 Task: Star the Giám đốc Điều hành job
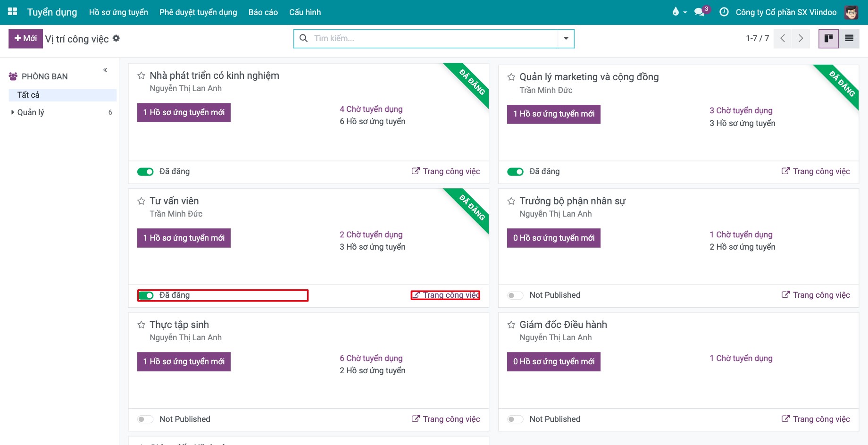[x=511, y=325]
